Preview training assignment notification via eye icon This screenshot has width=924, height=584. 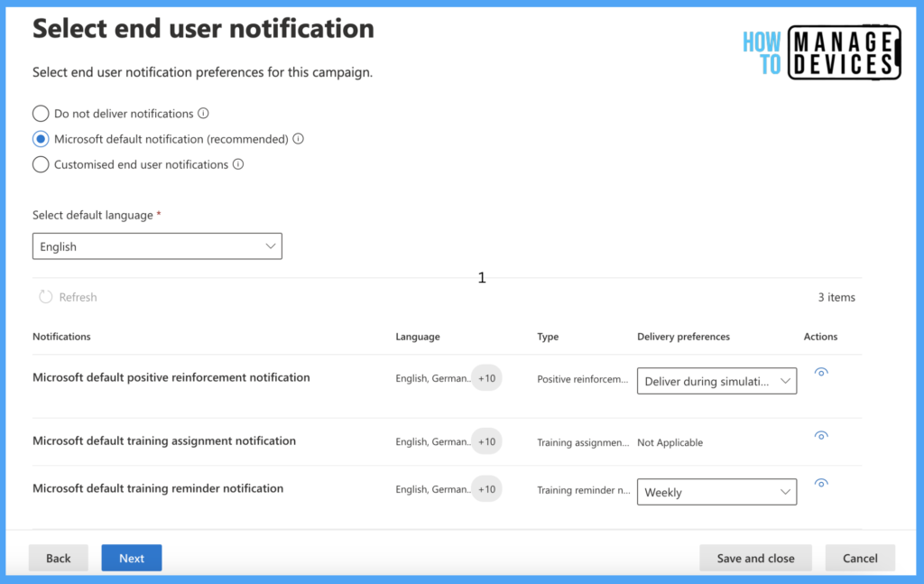point(820,435)
